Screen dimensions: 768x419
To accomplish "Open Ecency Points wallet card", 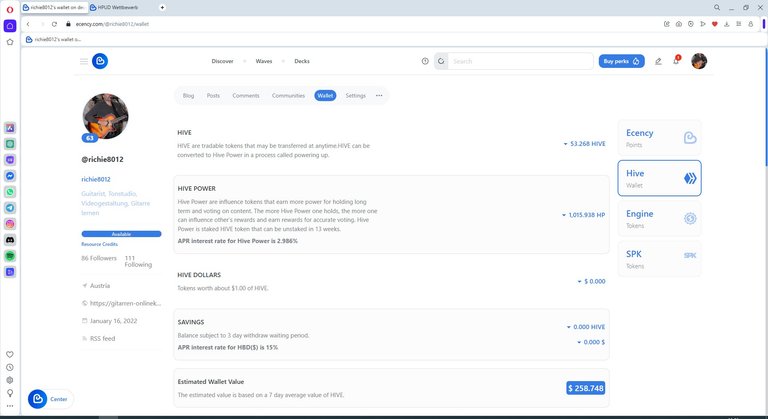I will pyautogui.click(x=659, y=138).
